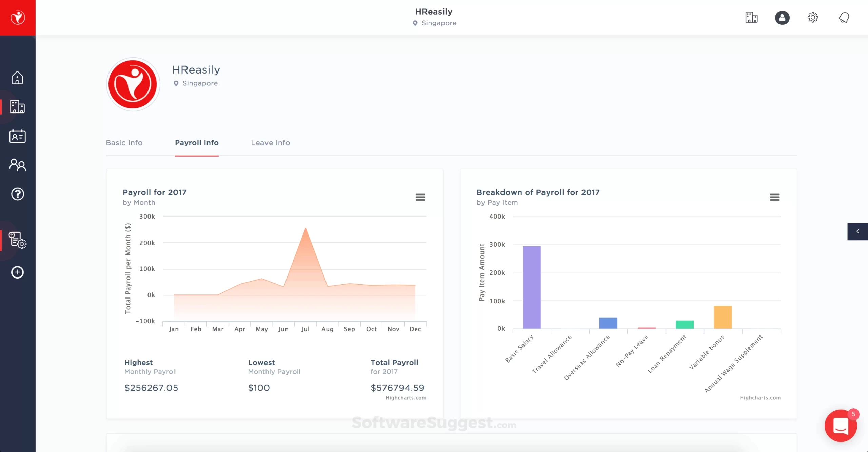
Task: Click the July peak on payroll area chart
Action: tap(305, 228)
